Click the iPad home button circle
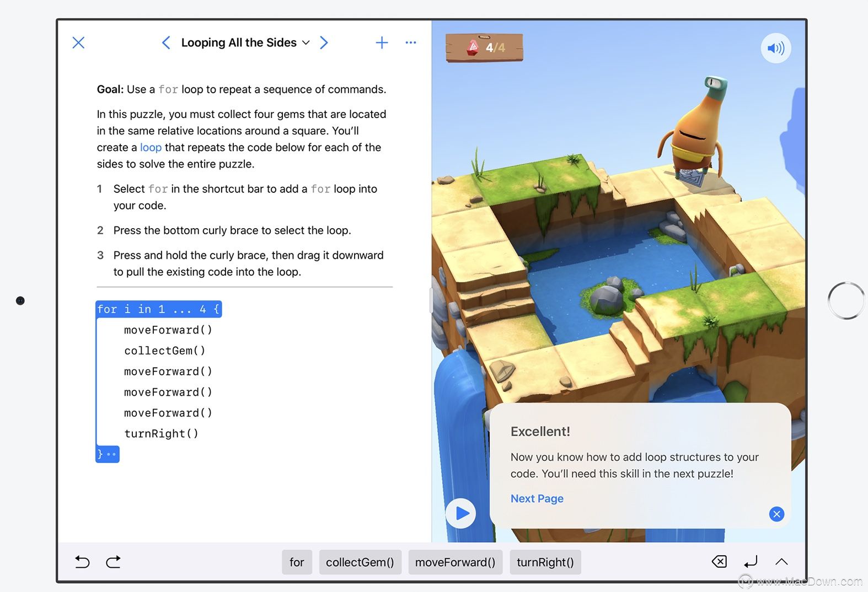868x592 pixels. (846, 300)
